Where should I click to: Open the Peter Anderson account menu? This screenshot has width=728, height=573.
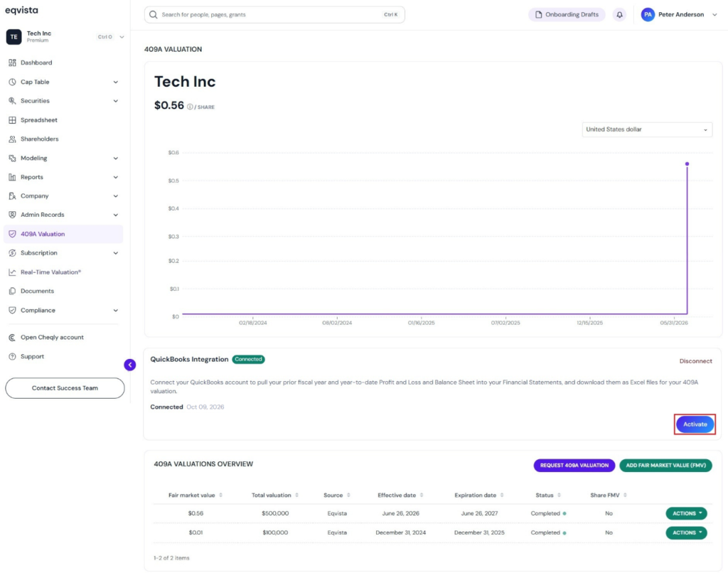point(679,15)
